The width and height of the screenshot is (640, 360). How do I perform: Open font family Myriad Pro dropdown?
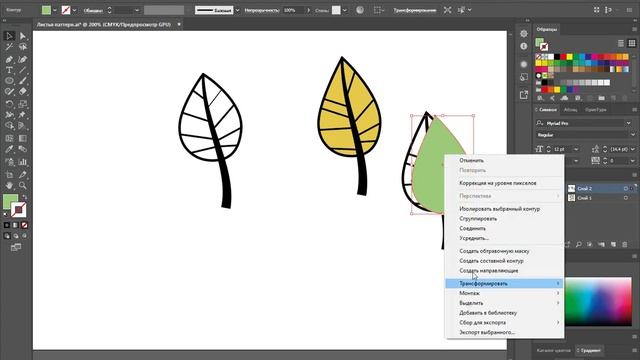628,123
